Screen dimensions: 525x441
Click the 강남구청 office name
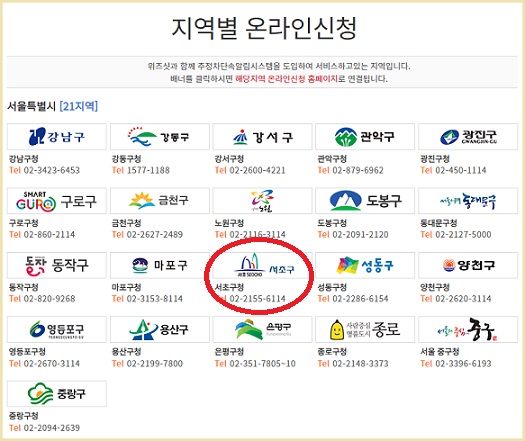23,159
